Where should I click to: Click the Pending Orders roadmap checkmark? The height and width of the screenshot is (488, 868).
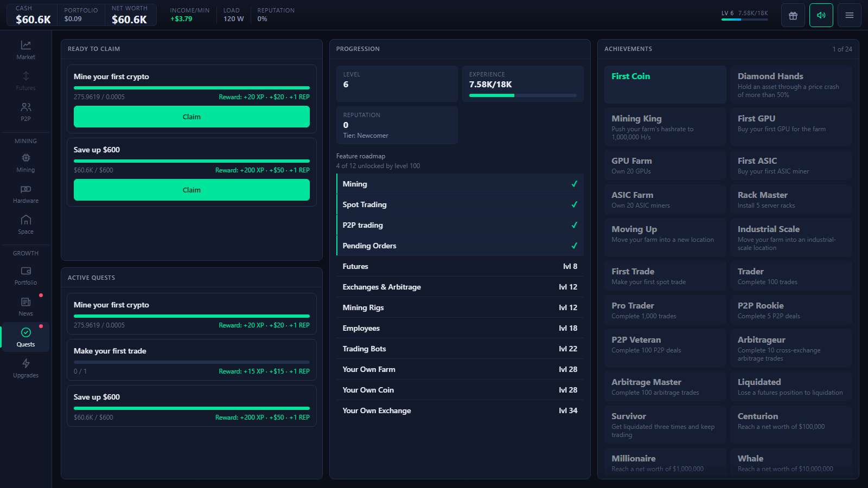tap(574, 246)
